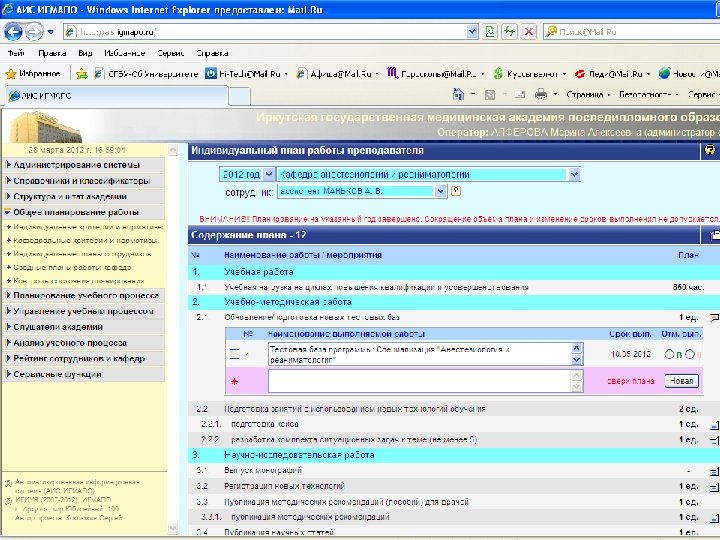Expand Слушатели академии section

point(84,327)
